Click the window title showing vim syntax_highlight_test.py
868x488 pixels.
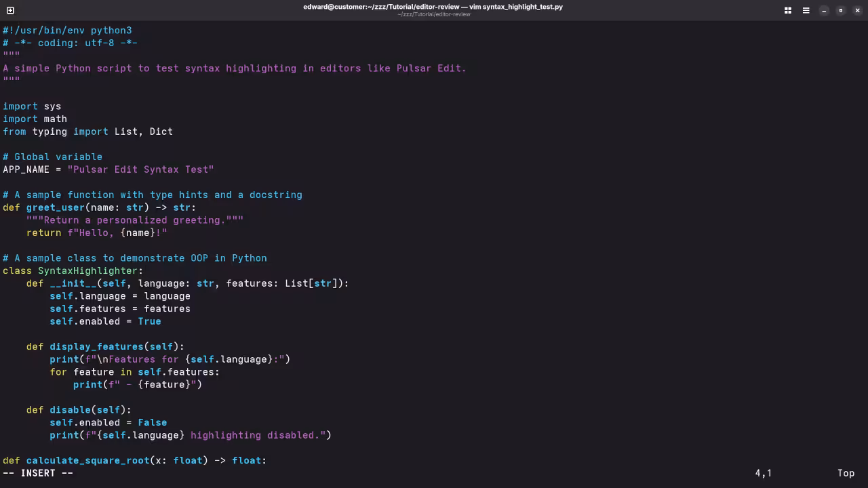434,7
